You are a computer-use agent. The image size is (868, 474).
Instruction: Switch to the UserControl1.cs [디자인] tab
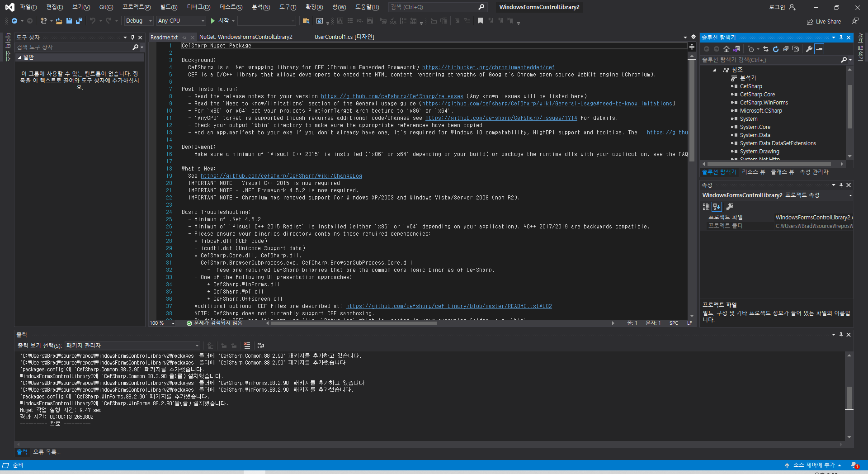click(344, 37)
